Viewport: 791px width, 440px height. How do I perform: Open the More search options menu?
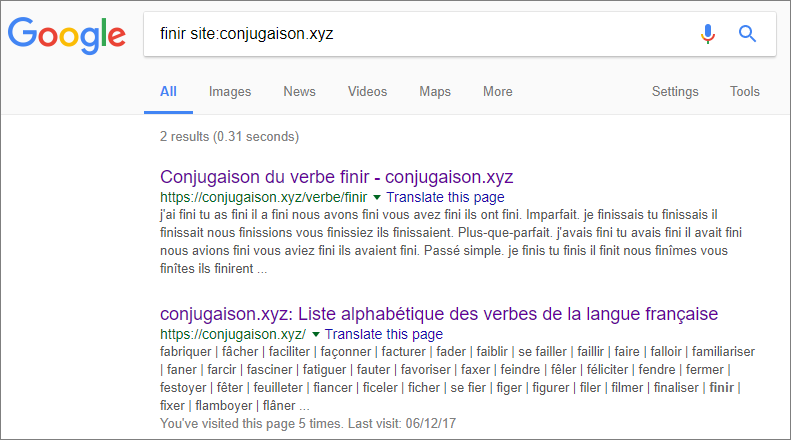(x=497, y=91)
